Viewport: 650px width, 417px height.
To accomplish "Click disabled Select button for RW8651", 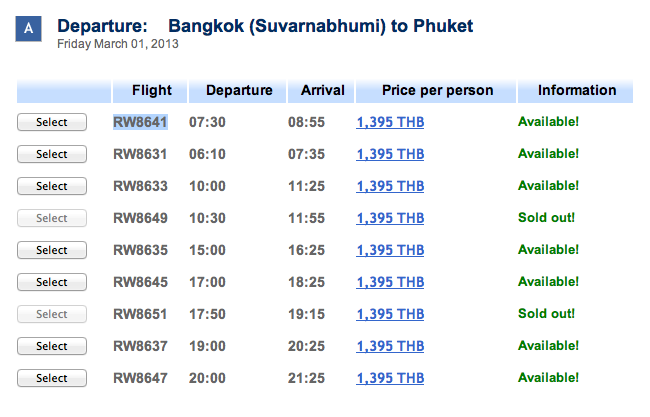I will pos(52,314).
